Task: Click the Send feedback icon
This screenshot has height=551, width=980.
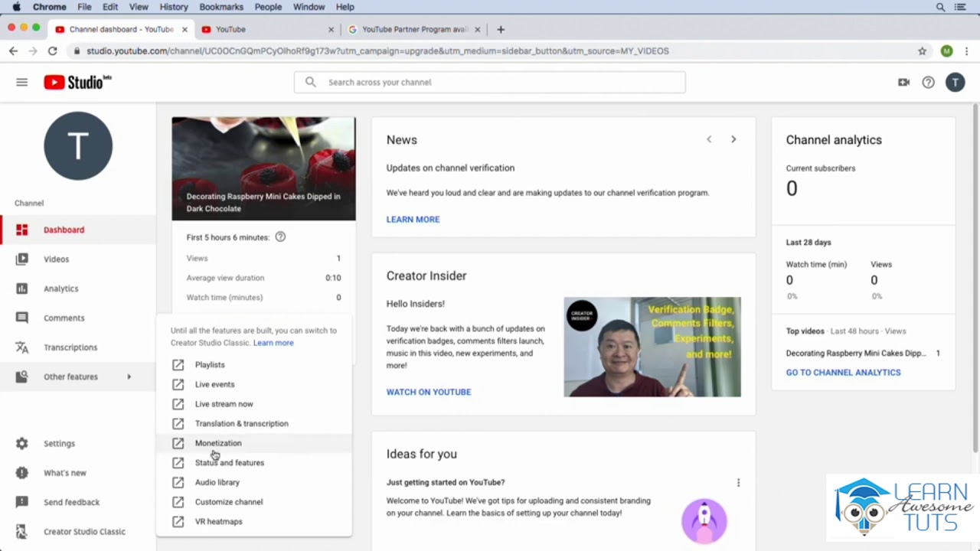Action: click(x=21, y=502)
